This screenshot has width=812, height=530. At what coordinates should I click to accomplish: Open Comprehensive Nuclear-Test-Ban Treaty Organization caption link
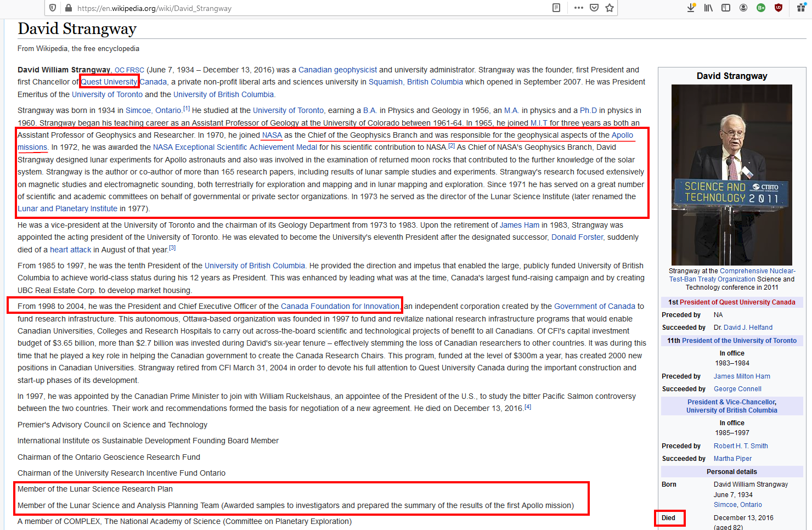click(x=732, y=275)
